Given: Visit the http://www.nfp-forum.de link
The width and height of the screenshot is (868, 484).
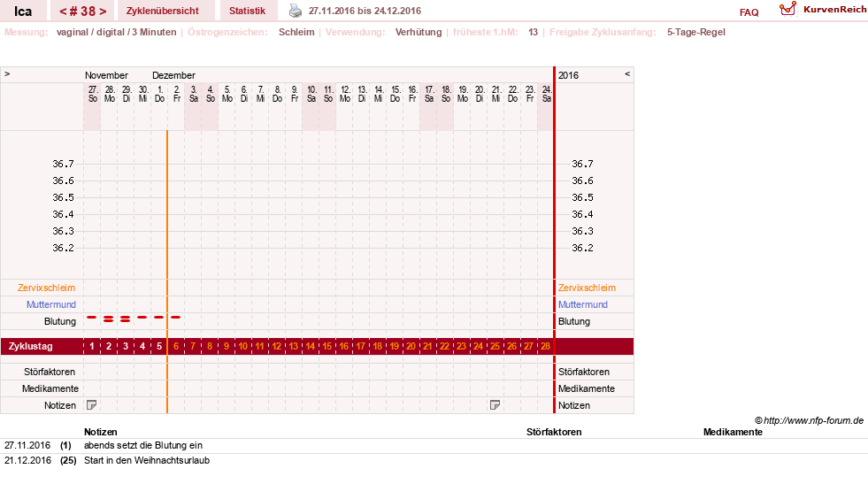Looking at the screenshot, I should pyautogui.click(x=813, y=420).
